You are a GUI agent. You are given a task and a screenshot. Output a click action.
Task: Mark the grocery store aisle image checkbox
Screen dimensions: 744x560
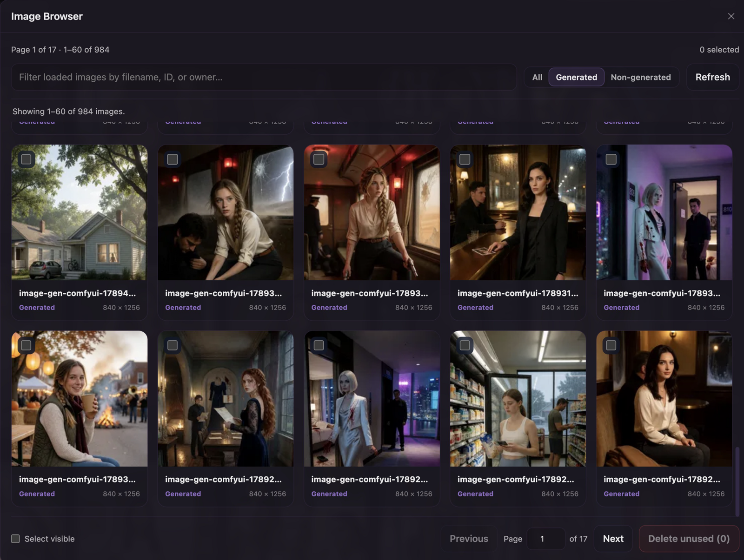pos(465,345)
